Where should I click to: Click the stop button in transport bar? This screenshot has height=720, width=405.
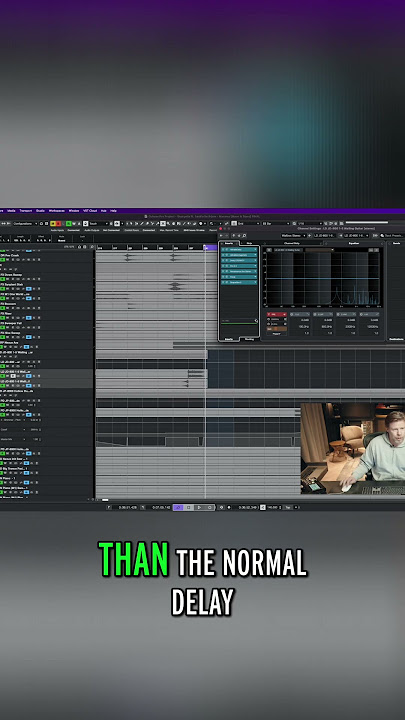coord(188,507)
